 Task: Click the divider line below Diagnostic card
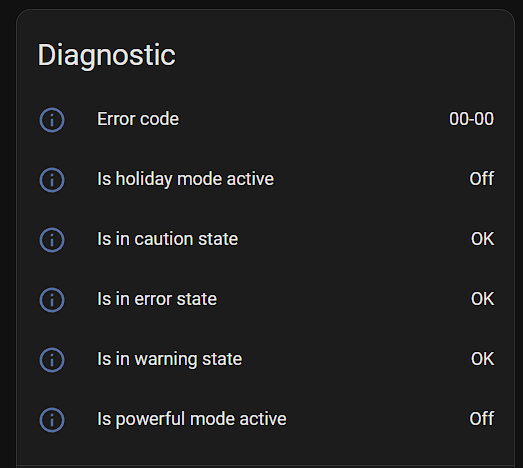point(266,465)
